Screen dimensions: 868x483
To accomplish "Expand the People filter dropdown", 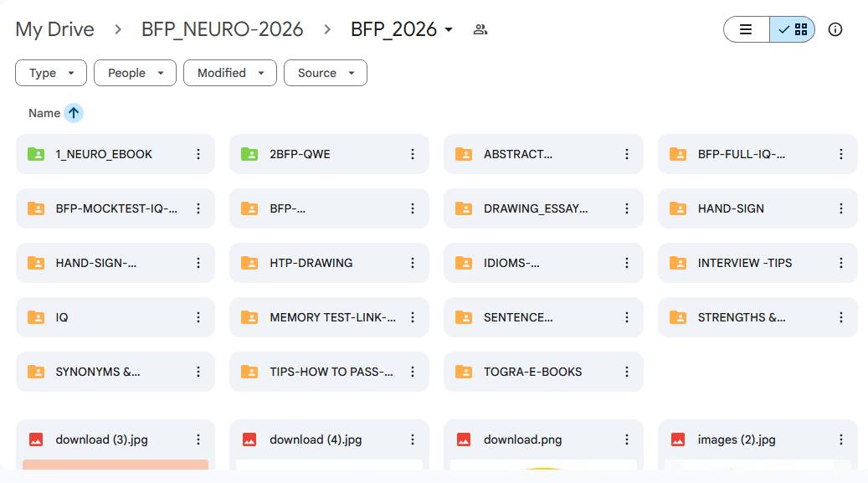I will click(x=135, y=73).
